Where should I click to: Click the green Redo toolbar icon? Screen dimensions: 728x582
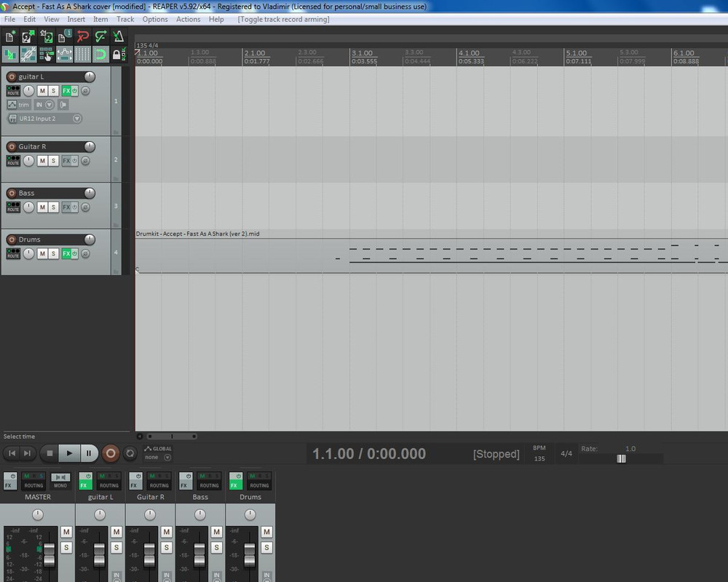(100, 36)
